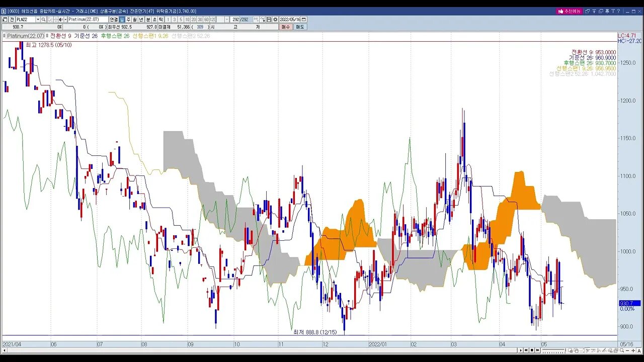The image size is (644, 362).
Task: Select the 년 yearly period button
Action: pos(141,19)
